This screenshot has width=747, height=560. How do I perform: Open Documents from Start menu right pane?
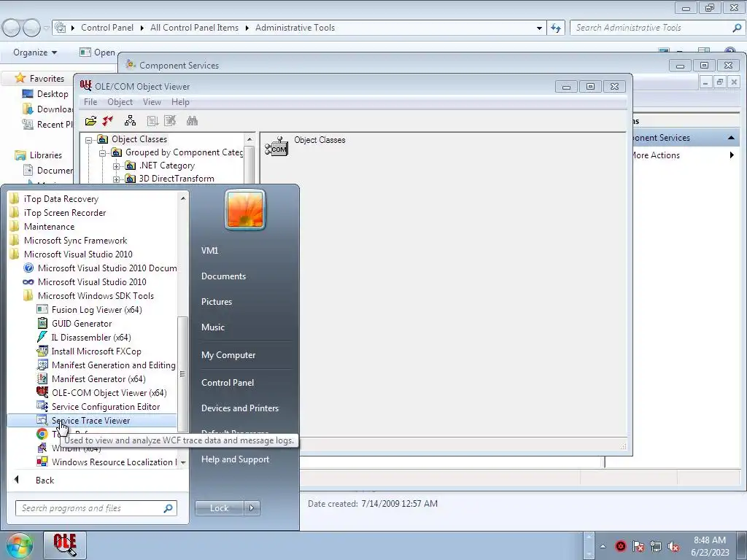click(x=223, y=276)
